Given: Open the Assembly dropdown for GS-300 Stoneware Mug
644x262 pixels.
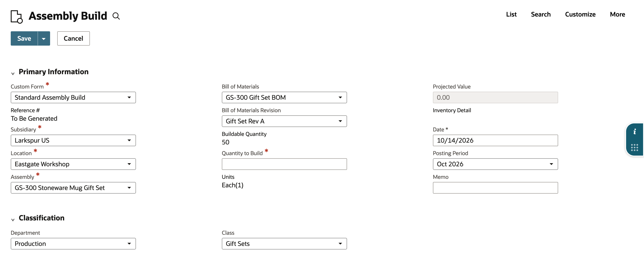Looking at the screenshot, I should (73, 188).
